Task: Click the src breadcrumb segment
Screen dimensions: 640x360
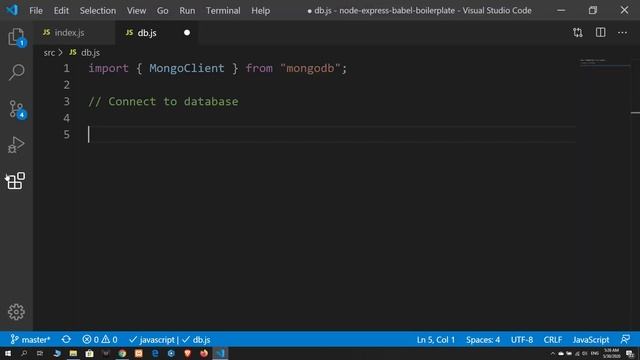Action: pyautogui.click(x=49, y=53)
